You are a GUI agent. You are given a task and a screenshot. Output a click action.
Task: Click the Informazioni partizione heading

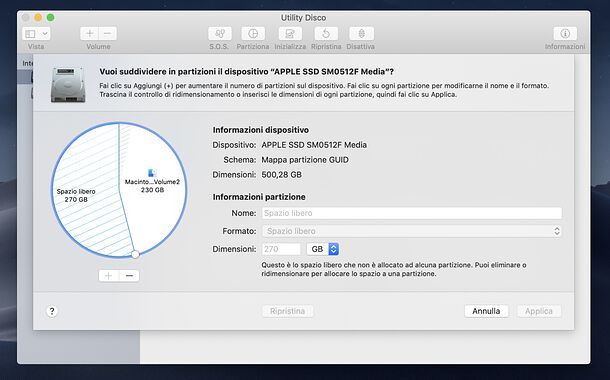(259, 197)
